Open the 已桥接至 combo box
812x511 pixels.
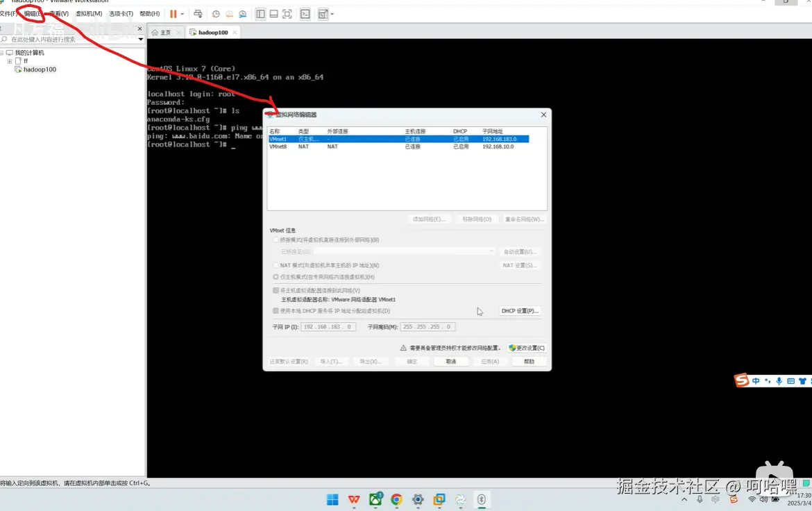pyautogui.click(x=404, y=251)
